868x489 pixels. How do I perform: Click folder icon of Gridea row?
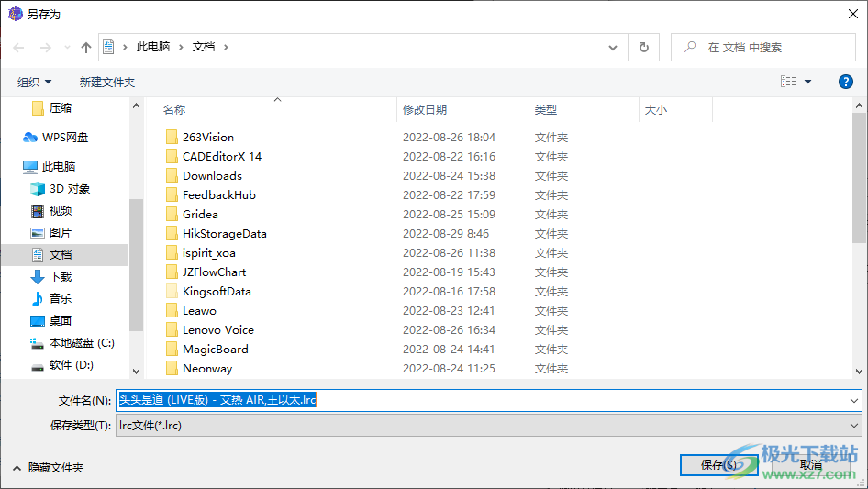(x=172, y=215)
